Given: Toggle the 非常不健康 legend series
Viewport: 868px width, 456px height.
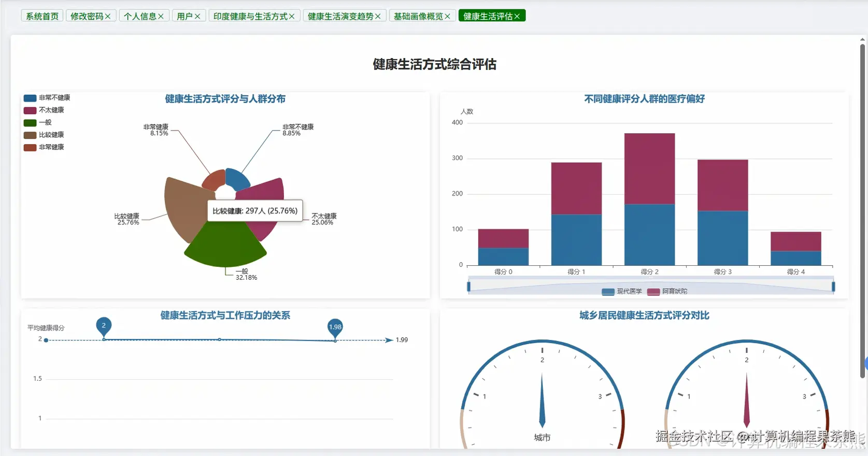Looking at the screenshot, I should tap(47, 98).
